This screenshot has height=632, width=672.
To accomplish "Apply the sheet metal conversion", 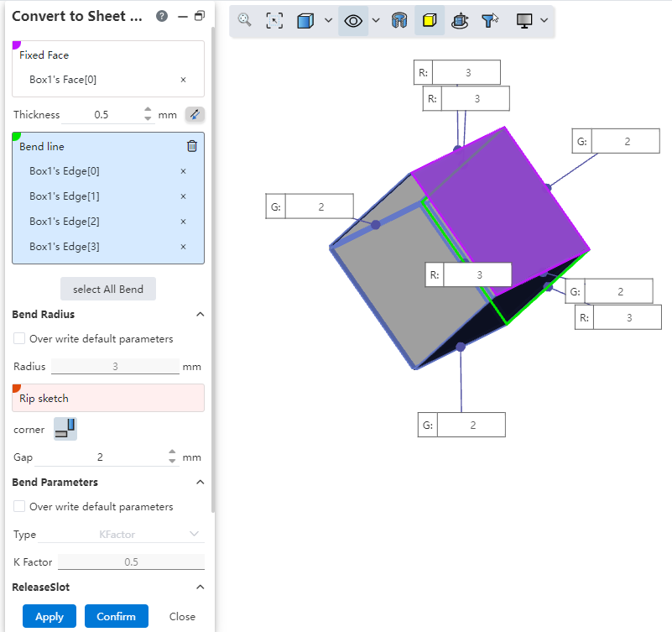I will click(x=49, y=617).
